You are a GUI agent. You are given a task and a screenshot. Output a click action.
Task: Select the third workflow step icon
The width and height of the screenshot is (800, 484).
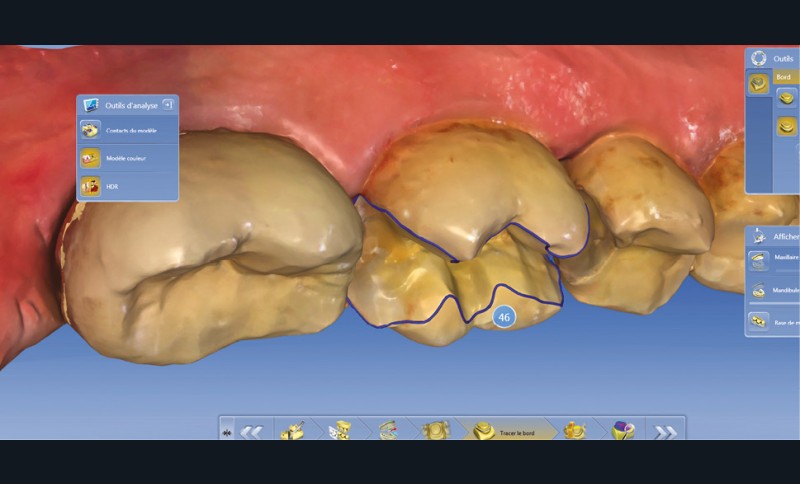[x=388, y=431]
